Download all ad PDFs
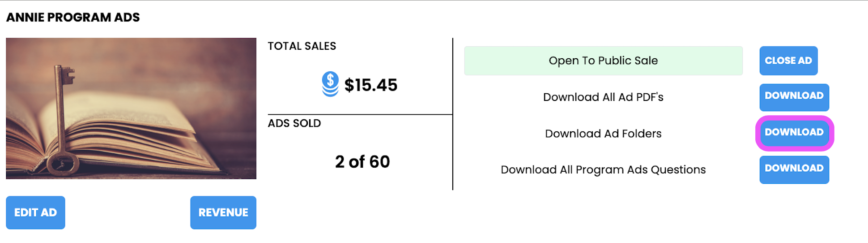 794,97
